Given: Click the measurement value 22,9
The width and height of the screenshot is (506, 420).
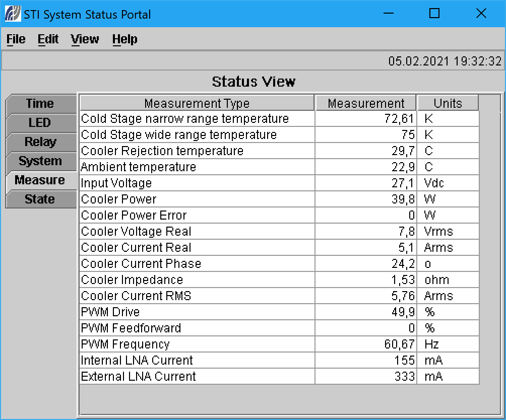Looking at the screenshot, I should point(403,167).
